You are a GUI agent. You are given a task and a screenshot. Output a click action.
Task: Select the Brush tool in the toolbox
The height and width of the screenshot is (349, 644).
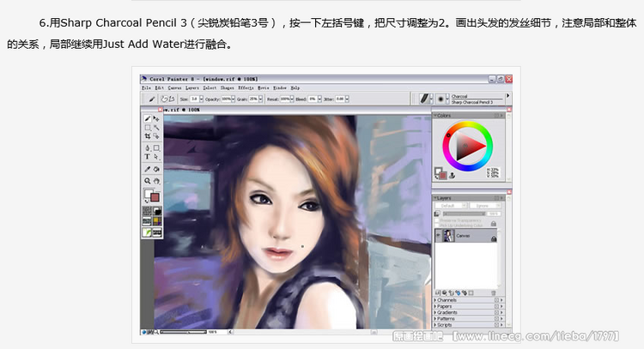[x=148, y=118]
